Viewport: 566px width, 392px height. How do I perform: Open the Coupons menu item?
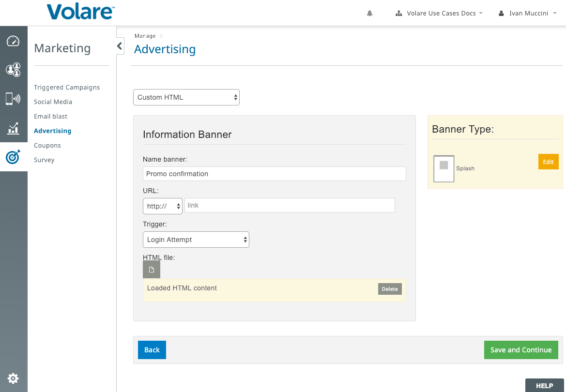(x=47, y=146)
